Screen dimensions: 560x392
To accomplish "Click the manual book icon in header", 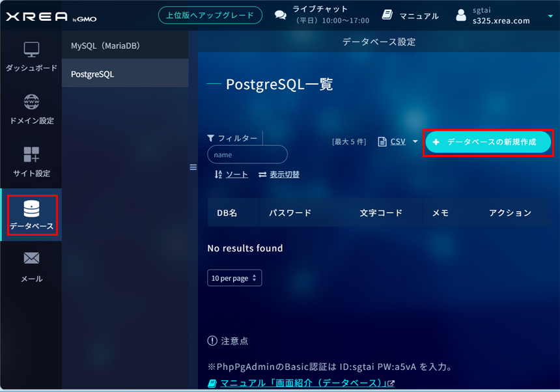I will click(x=387, y=15).
